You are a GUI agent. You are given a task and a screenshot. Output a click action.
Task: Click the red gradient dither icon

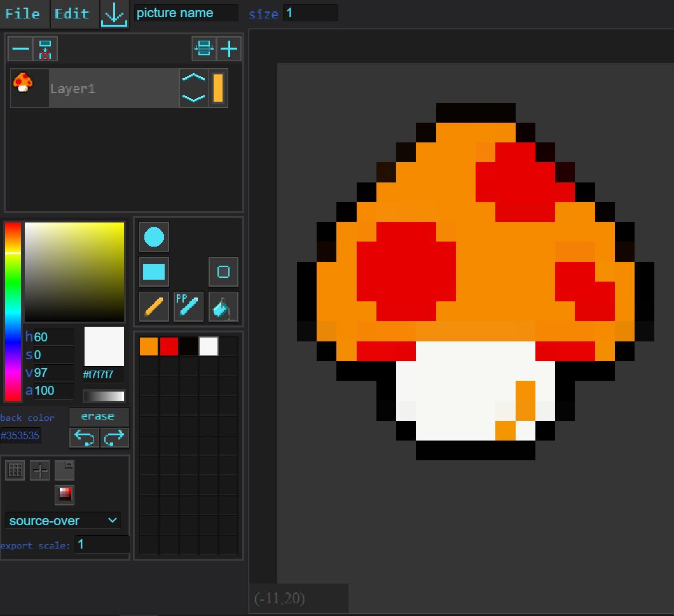point(64,495)
